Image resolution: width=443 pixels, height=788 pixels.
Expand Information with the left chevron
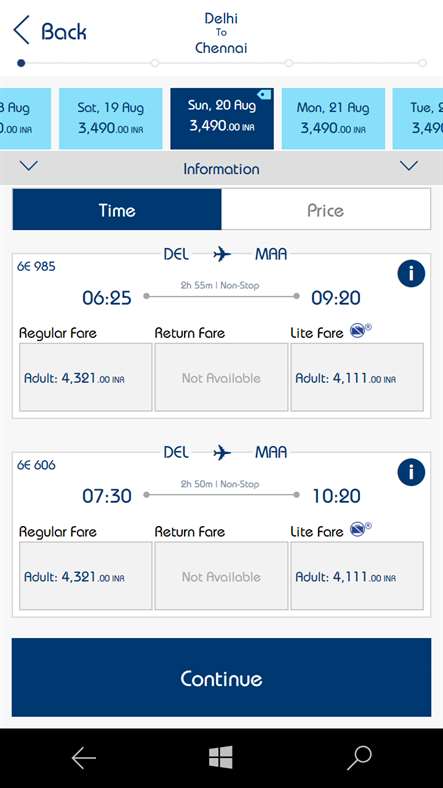tap(28, 166)
